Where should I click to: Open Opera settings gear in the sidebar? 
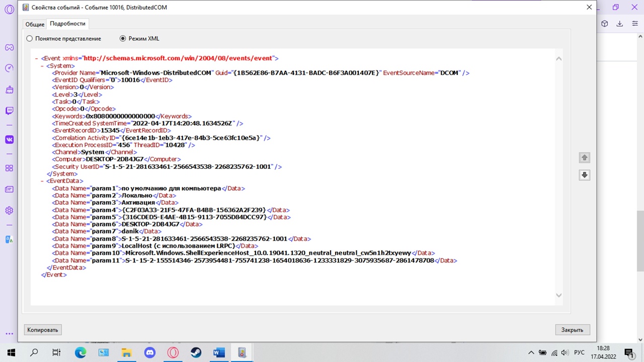pyautogui.click(x=9, y=210)
